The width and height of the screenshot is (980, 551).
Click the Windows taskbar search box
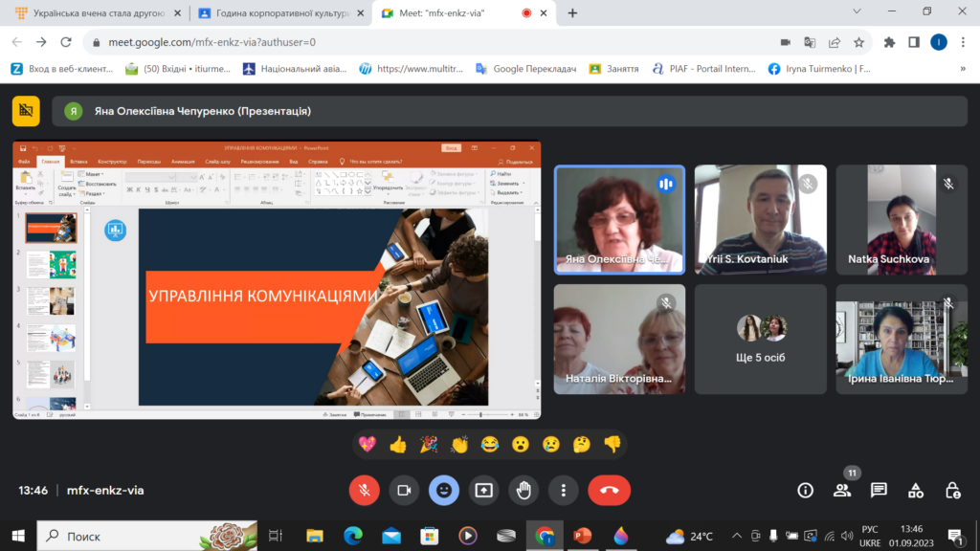coord(145,536)
